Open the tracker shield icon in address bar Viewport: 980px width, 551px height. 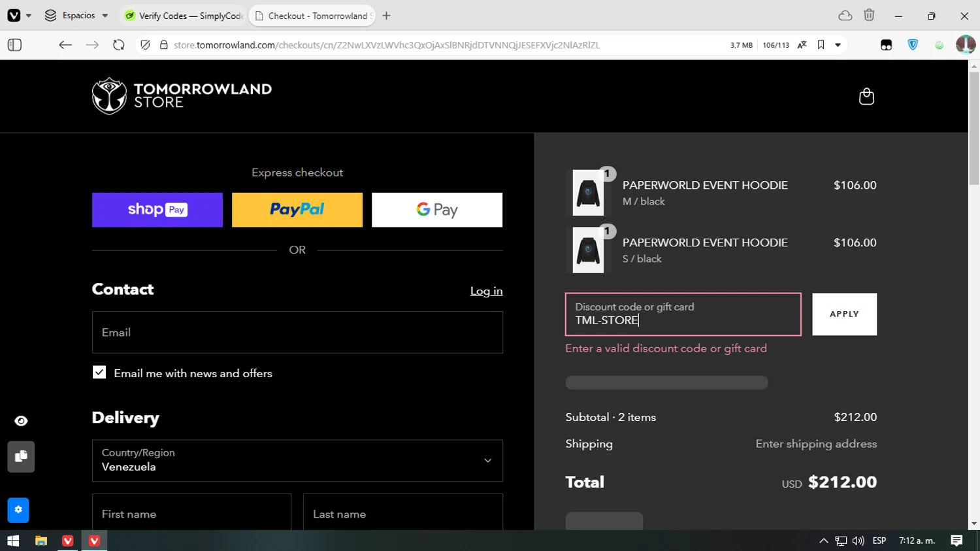coord(145,45)
